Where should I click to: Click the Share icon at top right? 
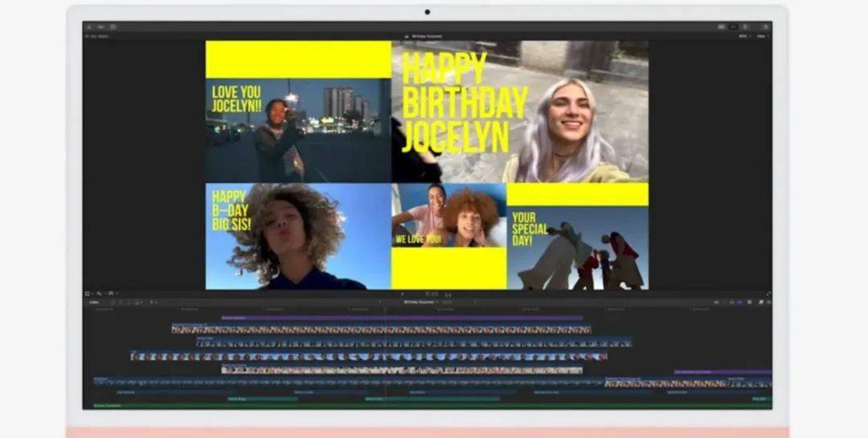pyautogui.click(x=765, y=27)
